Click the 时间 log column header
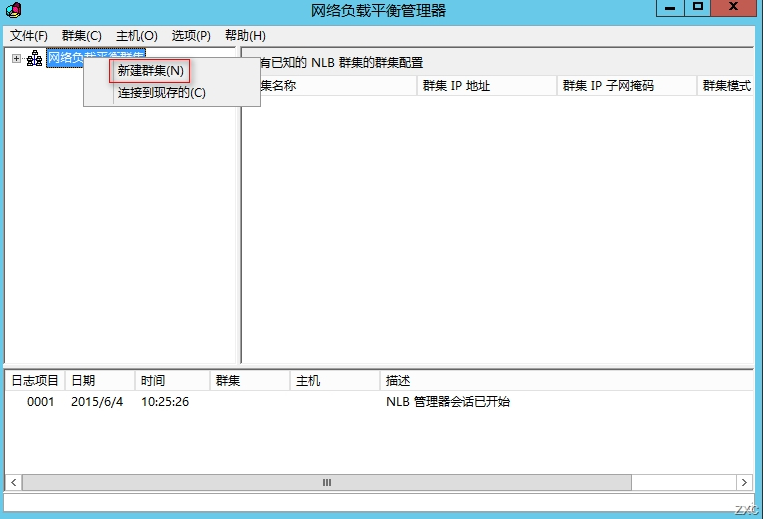This screenshot has height=519, width=763. tap(172, 380)
